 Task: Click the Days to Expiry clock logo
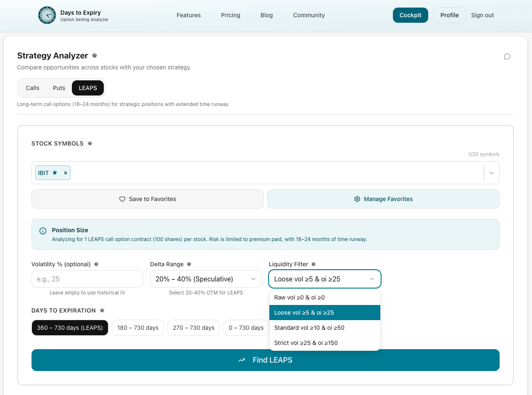47,15
